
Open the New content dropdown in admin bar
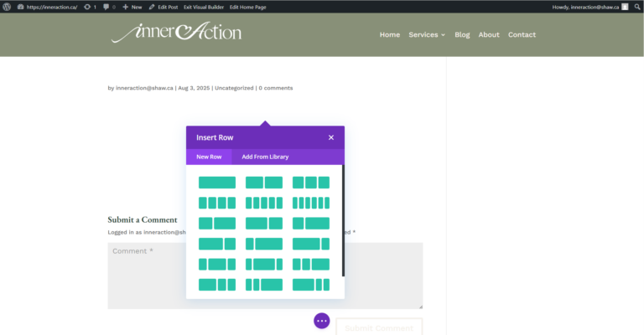tap(132, 7)
